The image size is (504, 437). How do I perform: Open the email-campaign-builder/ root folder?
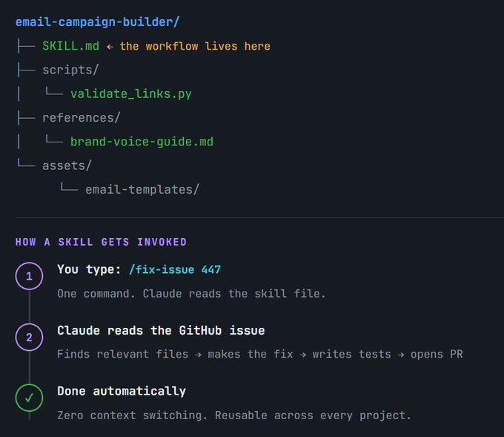pyautogui.click(x=97, y=22)
